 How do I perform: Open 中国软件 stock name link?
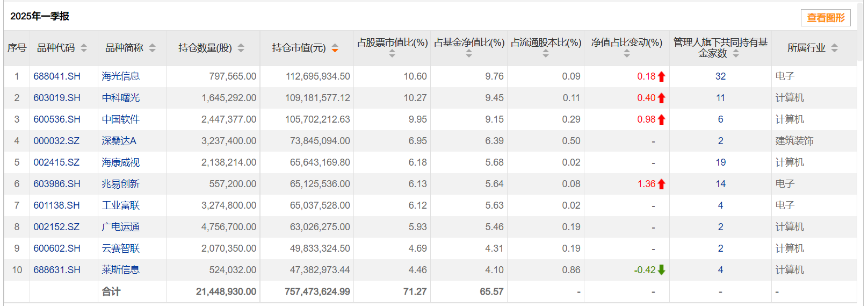click(121, 119)
